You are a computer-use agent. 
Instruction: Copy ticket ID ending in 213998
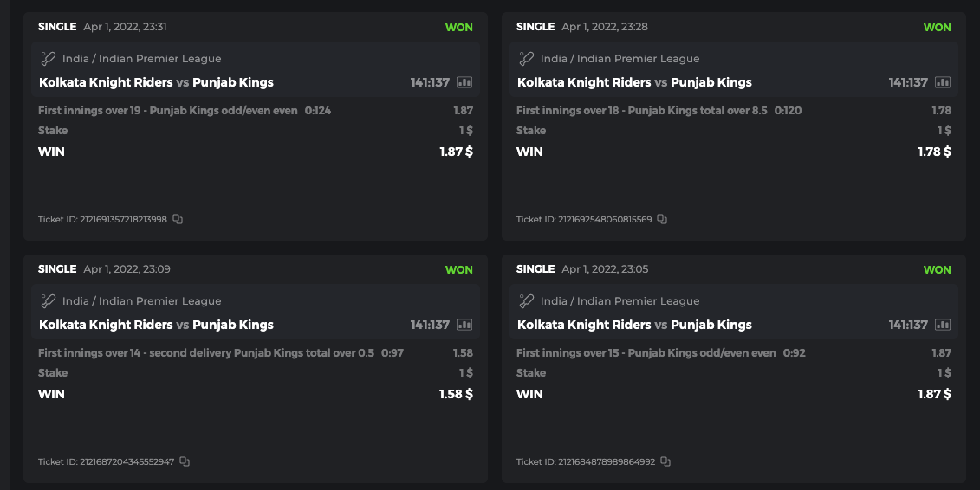[178, 220]
